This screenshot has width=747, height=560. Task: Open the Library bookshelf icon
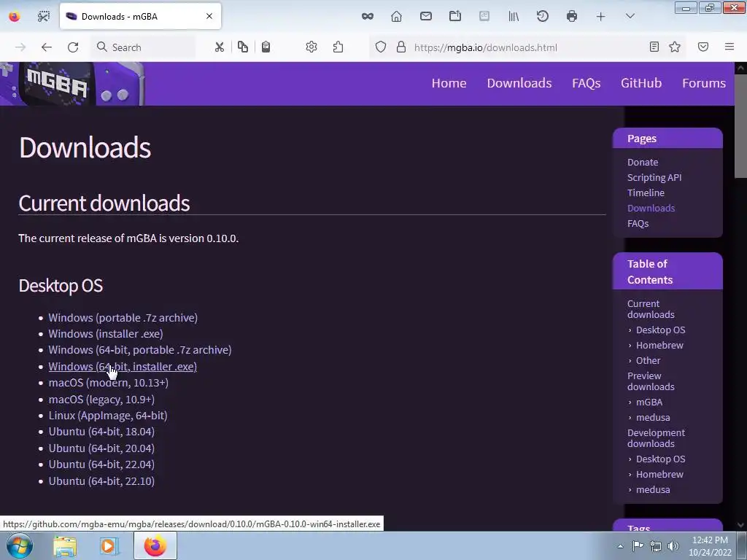(514, 17)
